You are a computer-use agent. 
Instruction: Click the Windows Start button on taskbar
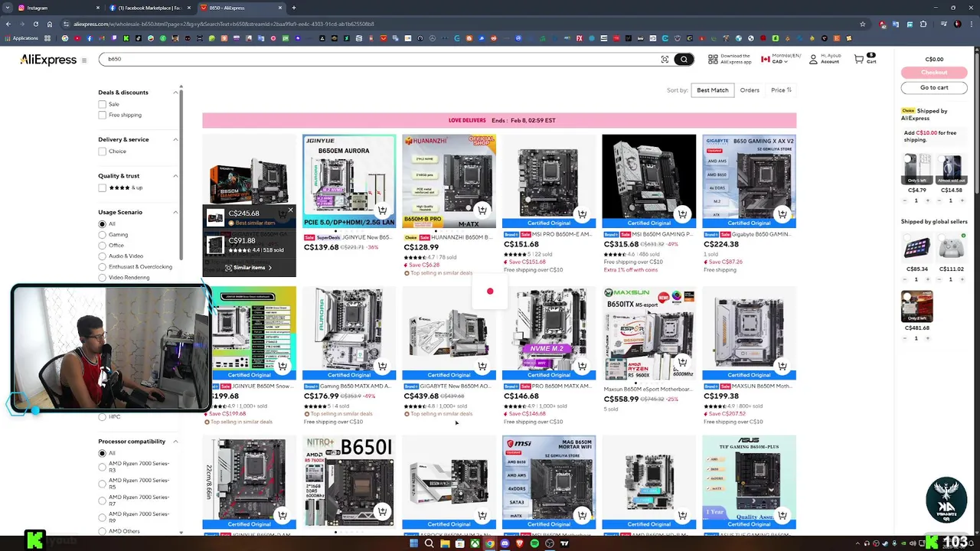[413, 543]
